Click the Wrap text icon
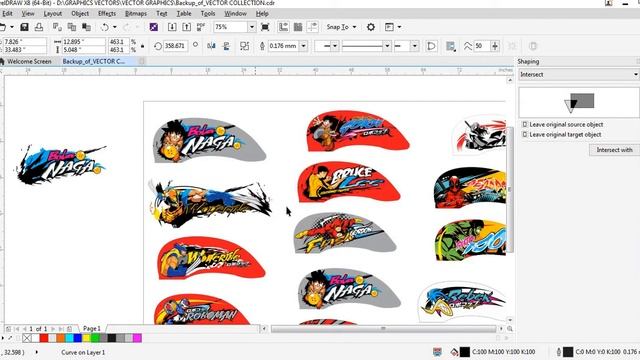The image size is (640, 360). [x=450, y=46]
